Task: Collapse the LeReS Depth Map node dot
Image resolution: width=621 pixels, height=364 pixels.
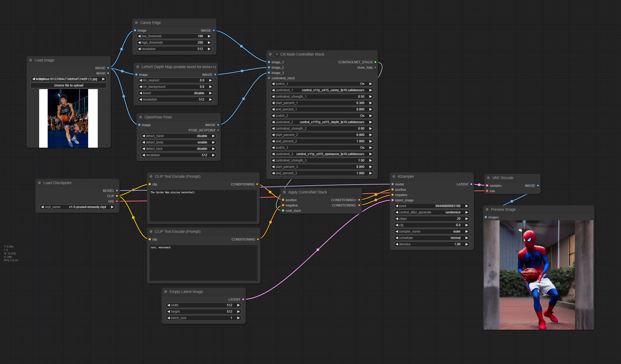Action: (138, 67)
